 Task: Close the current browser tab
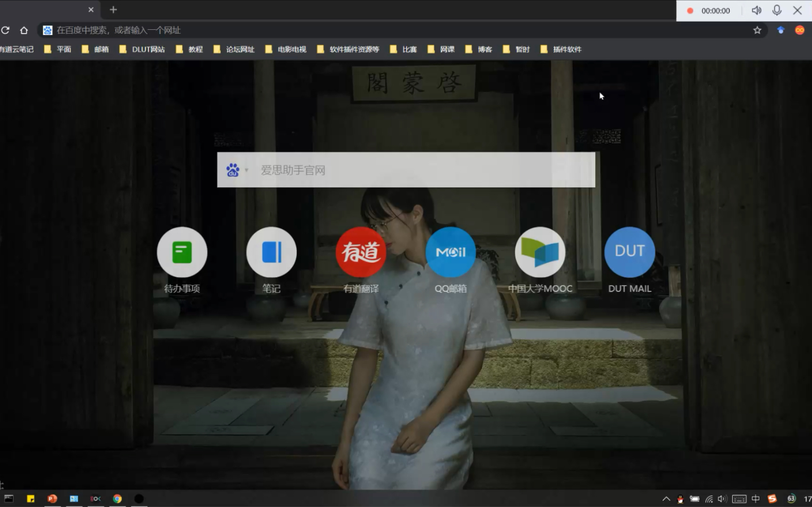tap(91, 10)
